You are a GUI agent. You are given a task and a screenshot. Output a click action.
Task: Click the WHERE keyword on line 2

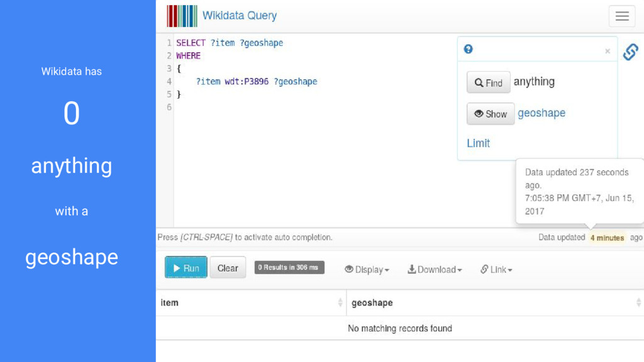[189, 56]
